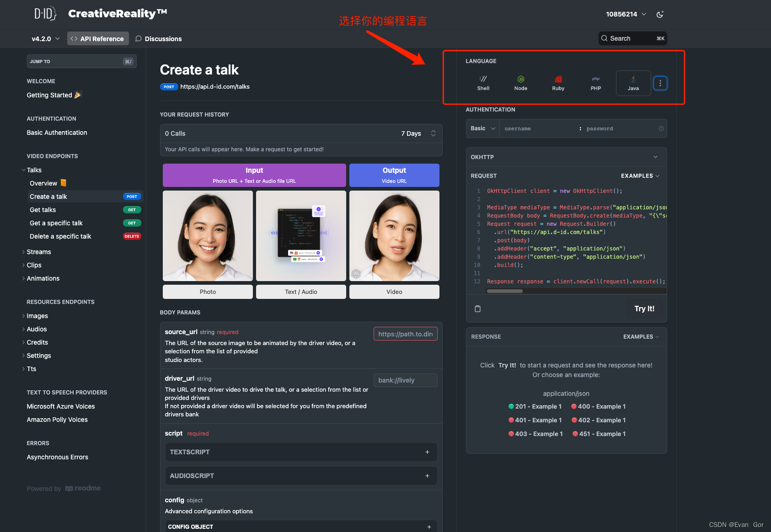Screen dimensions: 771x532
Task: Open Discussions tab
Action: point(159,39)
